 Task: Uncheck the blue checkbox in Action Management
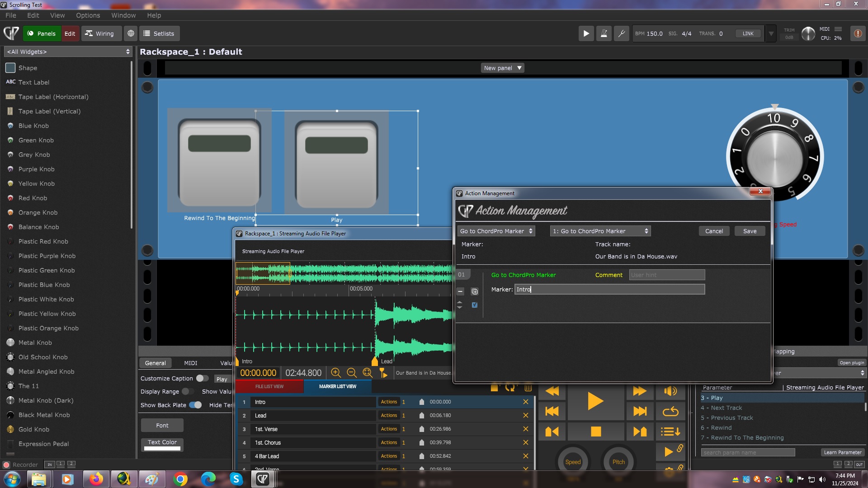point(474,305)
